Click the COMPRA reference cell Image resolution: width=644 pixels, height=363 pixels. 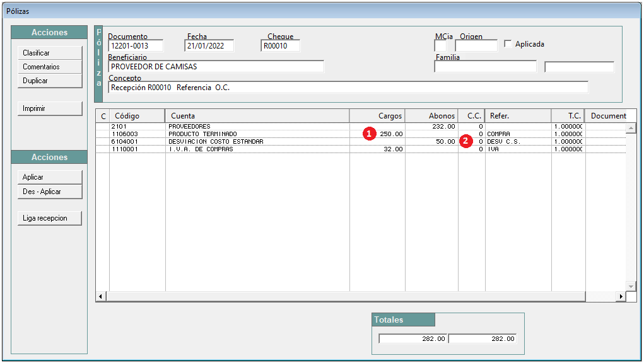498,134
